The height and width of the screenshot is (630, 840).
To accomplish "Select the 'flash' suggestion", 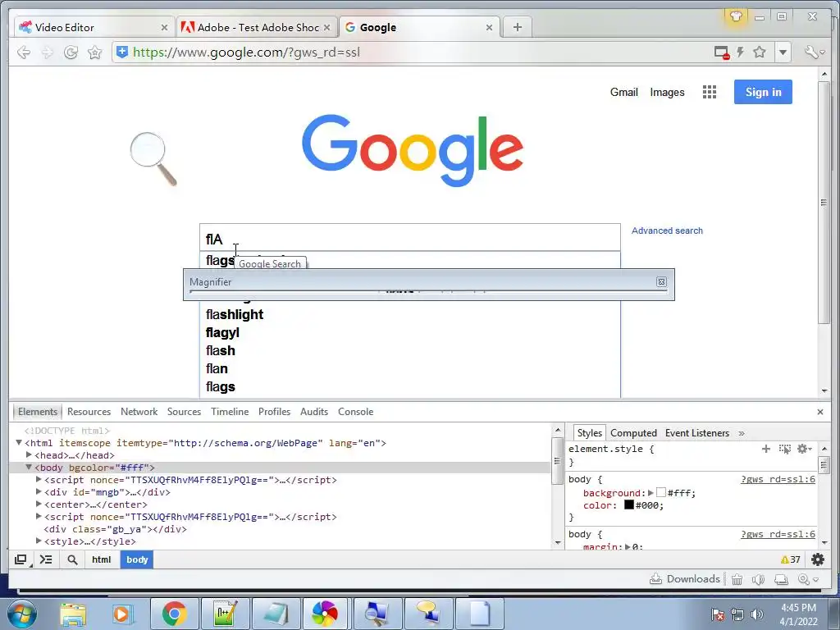I will click(220, 351).
